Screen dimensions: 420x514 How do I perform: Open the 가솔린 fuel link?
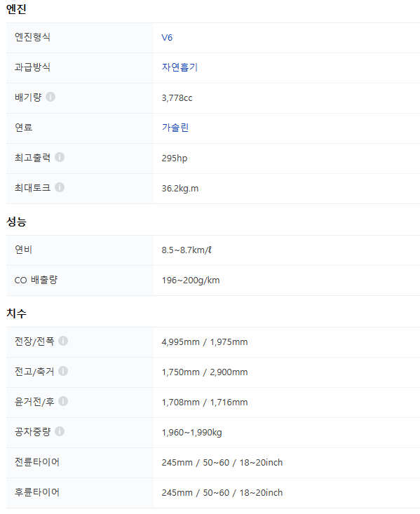(175, 128)
